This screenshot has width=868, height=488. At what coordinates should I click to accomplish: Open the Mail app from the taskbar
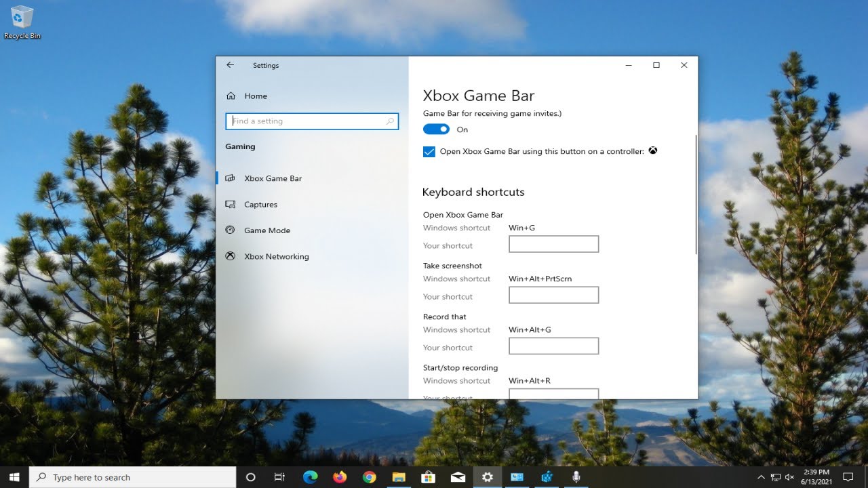coord(458,477)
